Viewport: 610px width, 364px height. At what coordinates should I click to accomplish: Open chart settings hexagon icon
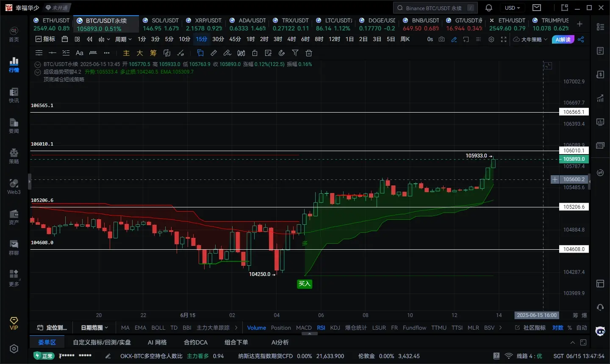tap(491, 39)
